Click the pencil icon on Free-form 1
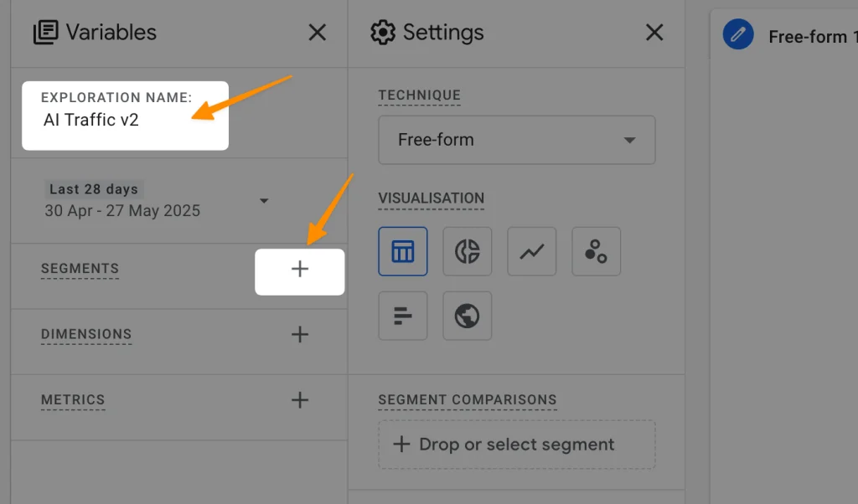Image resolution: width=858 pixels, height=504 pixels. point(738,36)
